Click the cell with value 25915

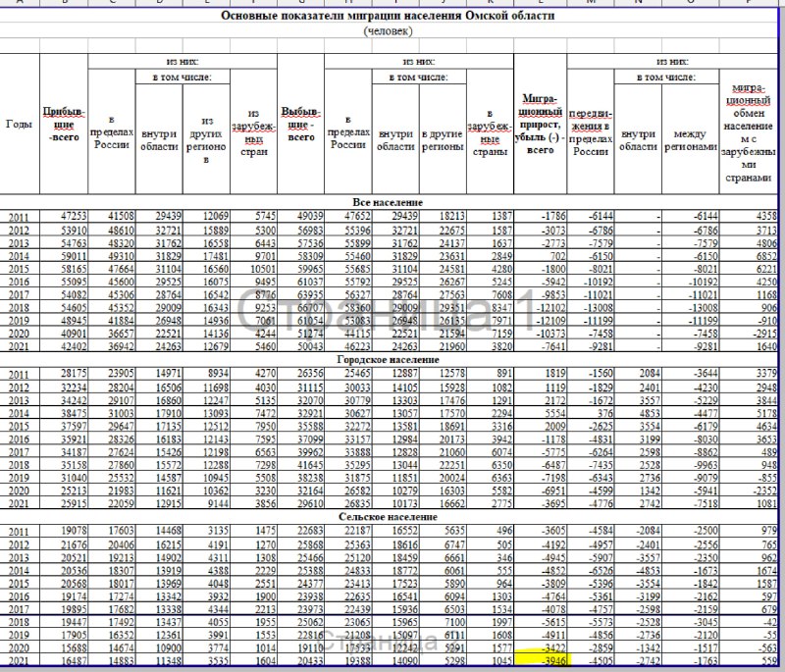click(64, 503)
